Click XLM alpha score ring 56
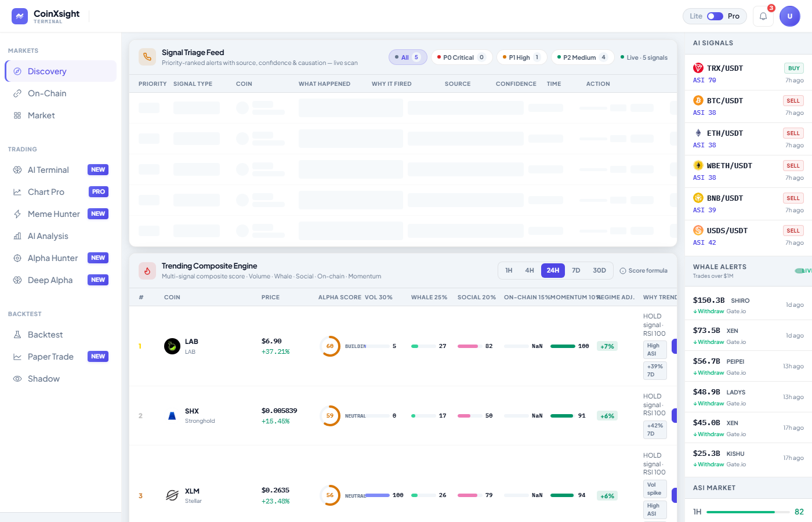812x522 pixels. pos(330,495)
